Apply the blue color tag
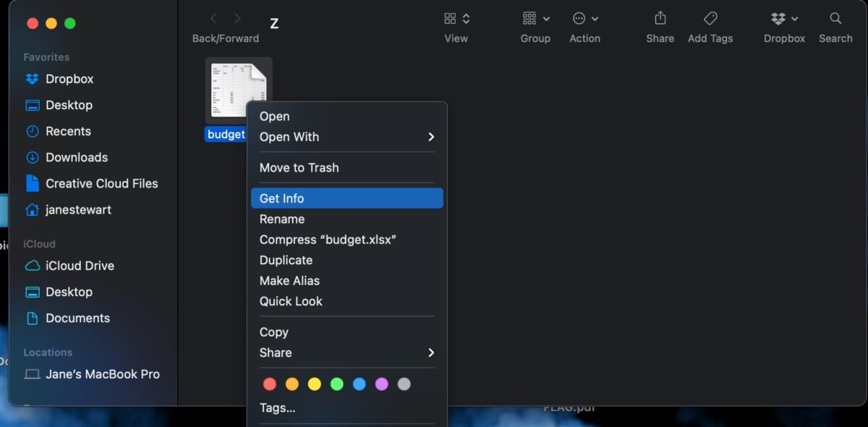Viewport: 868px width, 427px height. coord(359,384)
